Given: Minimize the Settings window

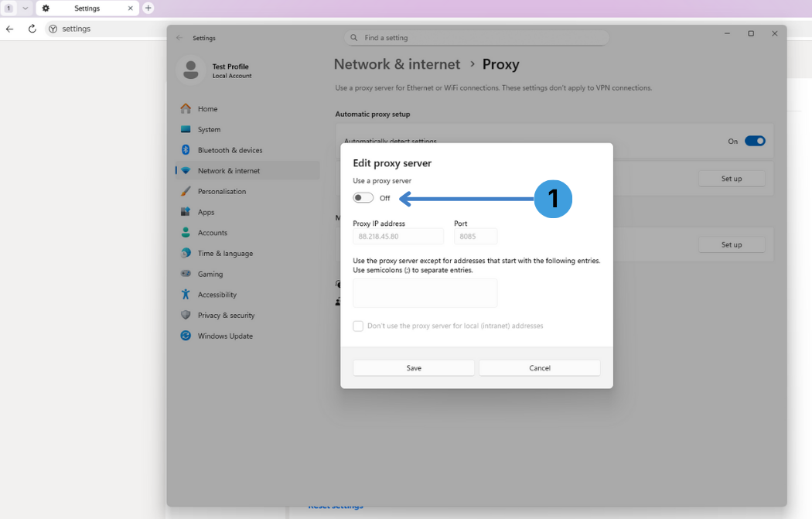Looking at the screenshot, I should (x=727, y=34).
